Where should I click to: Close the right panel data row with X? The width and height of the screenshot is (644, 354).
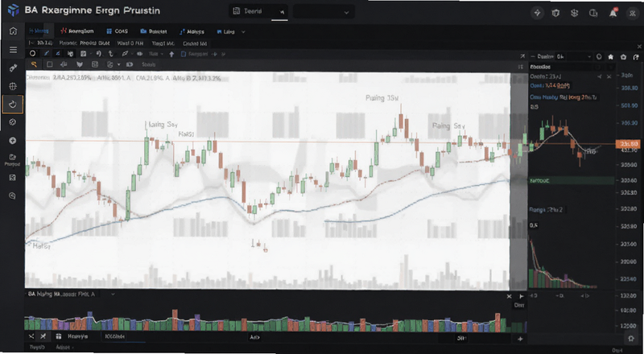coord(609,76)
